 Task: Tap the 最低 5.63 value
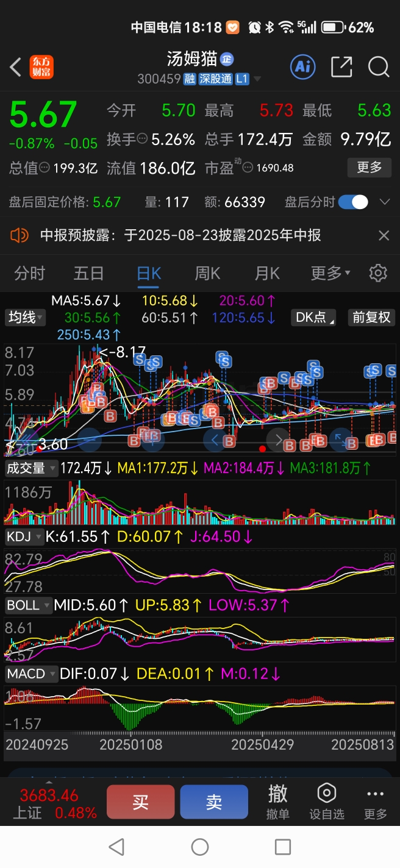pos(374,110)
